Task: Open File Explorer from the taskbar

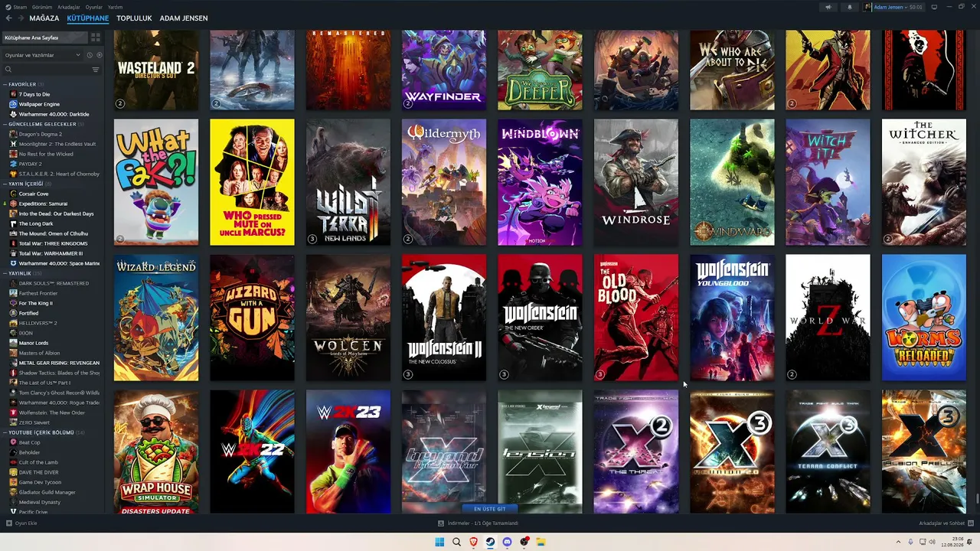Action: tap(541, 542)
